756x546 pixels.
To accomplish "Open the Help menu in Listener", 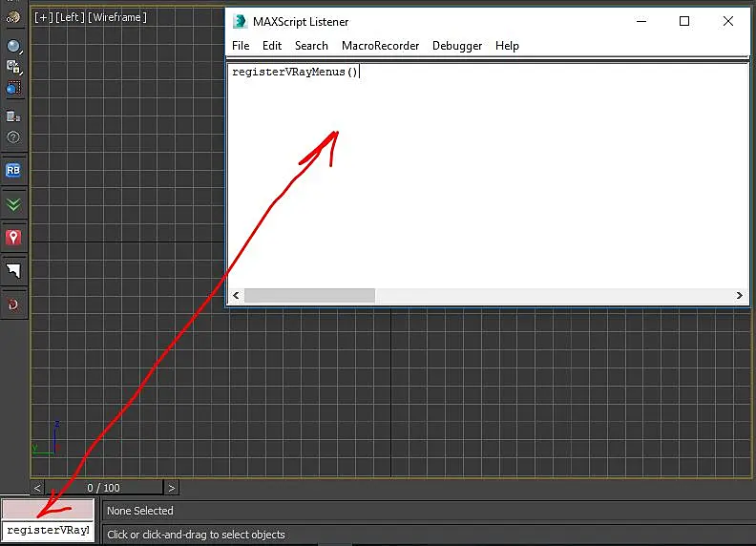I will pos(507,46).
